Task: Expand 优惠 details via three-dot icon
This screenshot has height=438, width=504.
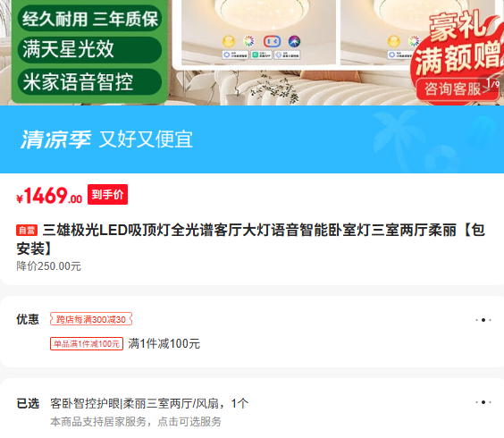Action: (x=483, y=320)
